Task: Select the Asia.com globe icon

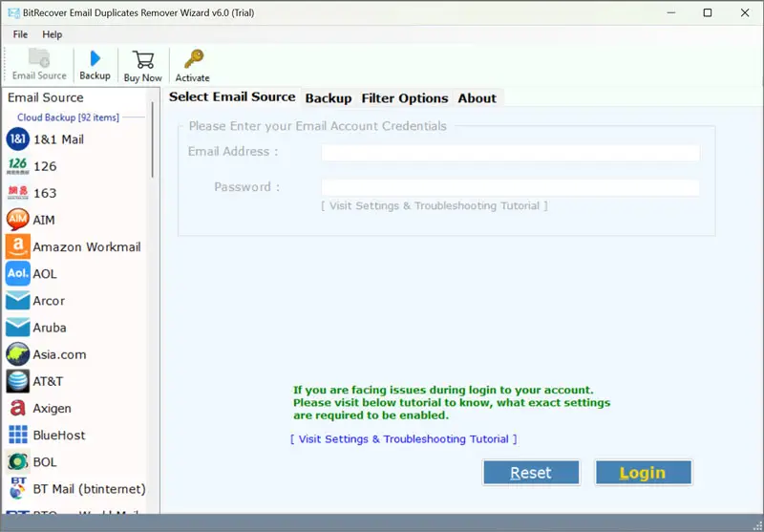Action: [17, 354]
